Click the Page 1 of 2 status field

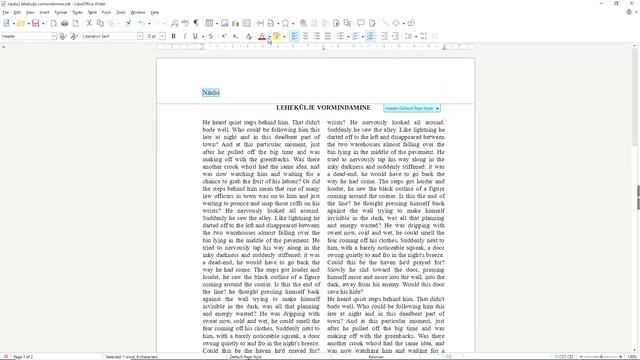point(23,357)
